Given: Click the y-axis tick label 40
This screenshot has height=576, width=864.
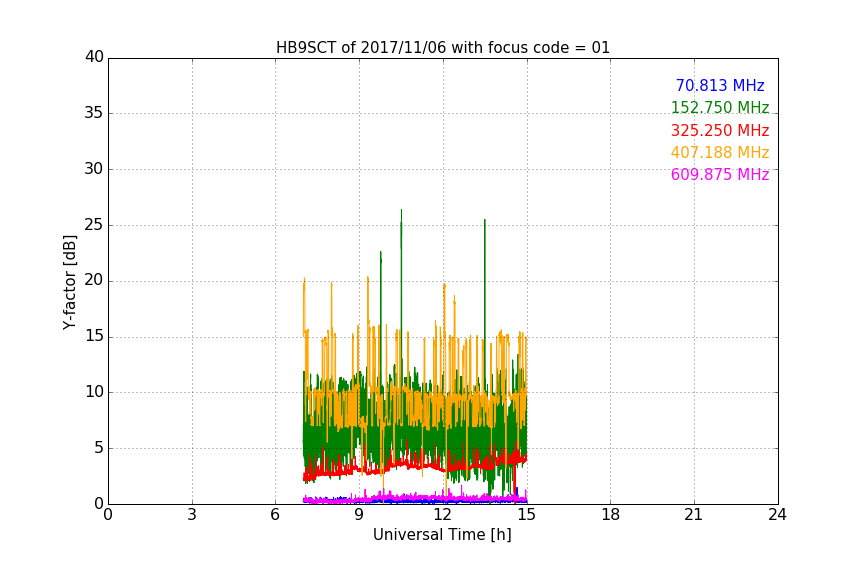Looking at the screenshot, I should (94, 57).
